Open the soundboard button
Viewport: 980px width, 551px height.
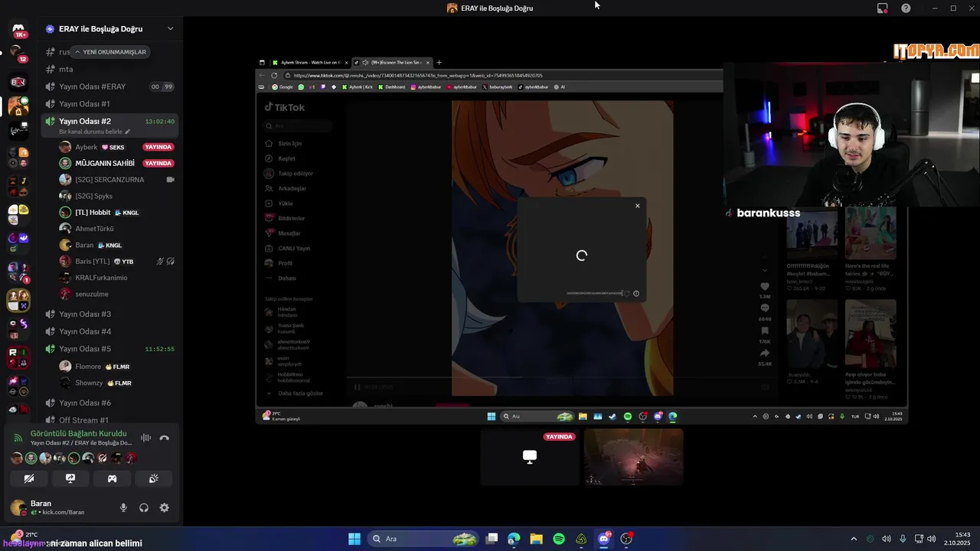(x=153, y=478)
